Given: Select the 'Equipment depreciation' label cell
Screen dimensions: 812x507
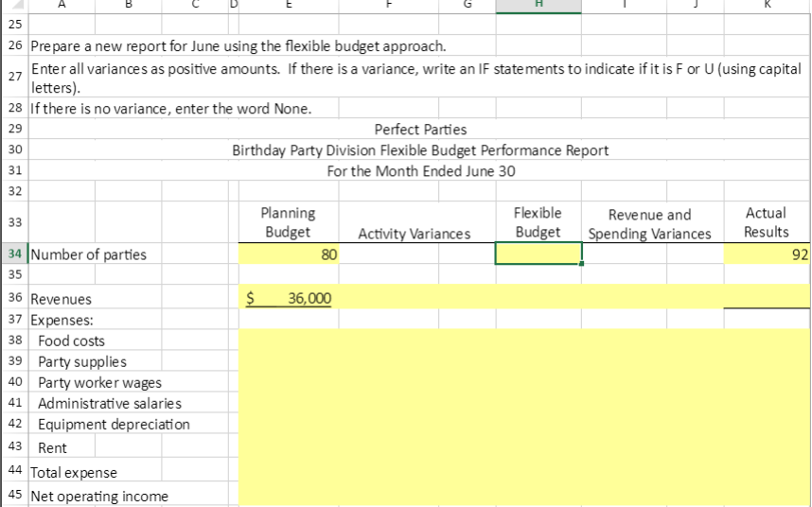Looking at the screenshot, I should click(x=114, y=424).
